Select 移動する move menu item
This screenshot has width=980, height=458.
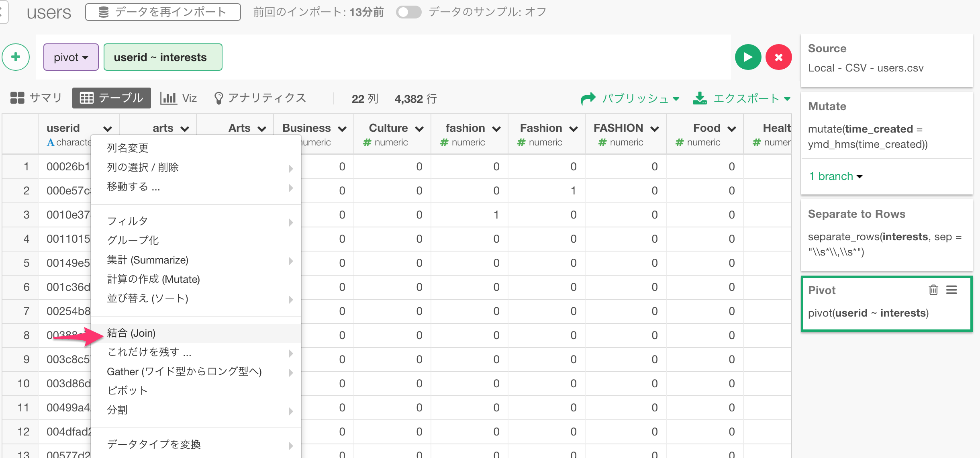tap(196, 186)
